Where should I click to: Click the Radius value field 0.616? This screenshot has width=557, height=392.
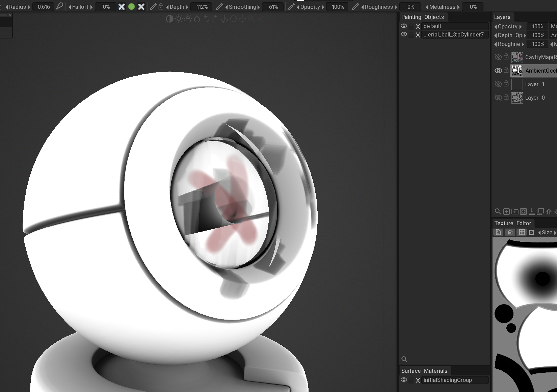point(44,7)
